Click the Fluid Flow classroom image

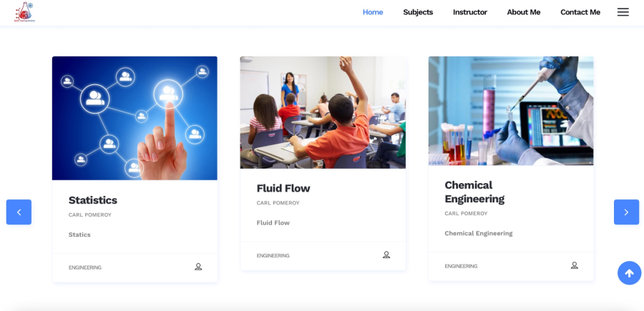point(323,112)
